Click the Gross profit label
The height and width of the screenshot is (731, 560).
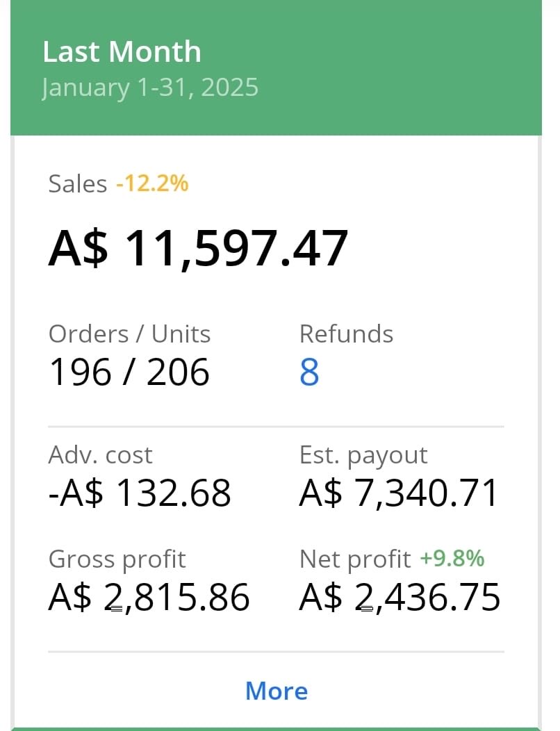pos(117,559)
